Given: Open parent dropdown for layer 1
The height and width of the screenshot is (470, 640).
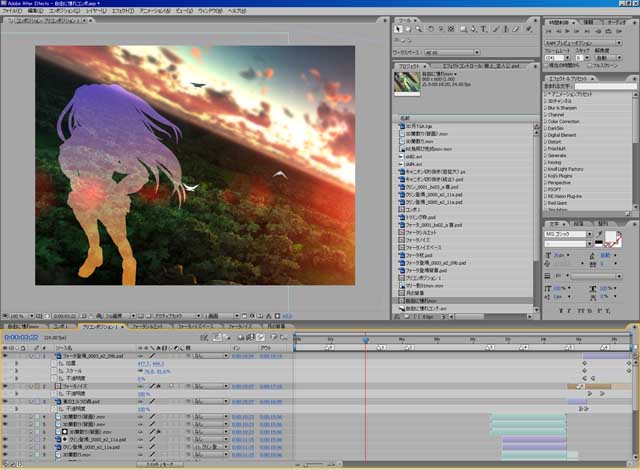Looking at the screenshot, I should [x=210, y=356].
